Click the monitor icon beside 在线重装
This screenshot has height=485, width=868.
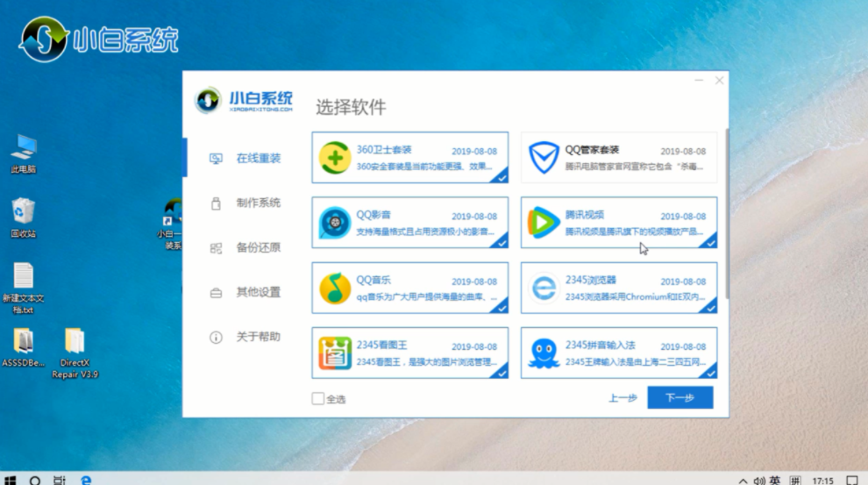(216, 159)
